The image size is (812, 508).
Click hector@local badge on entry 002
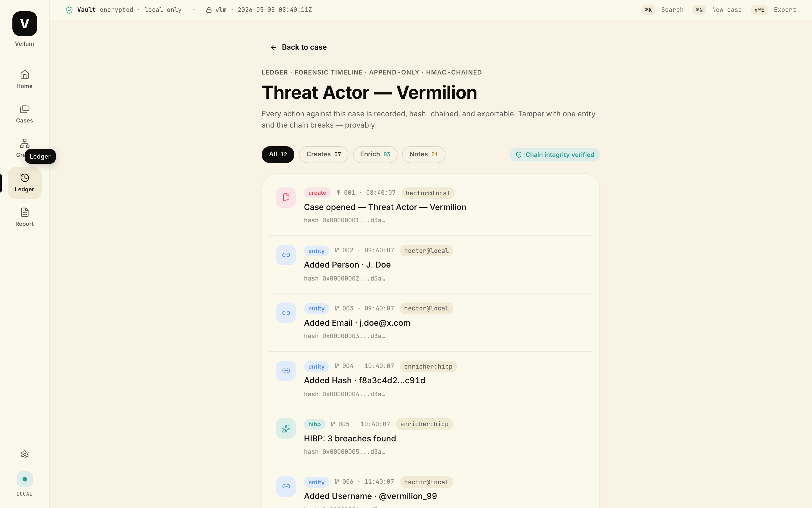[426, 251]
